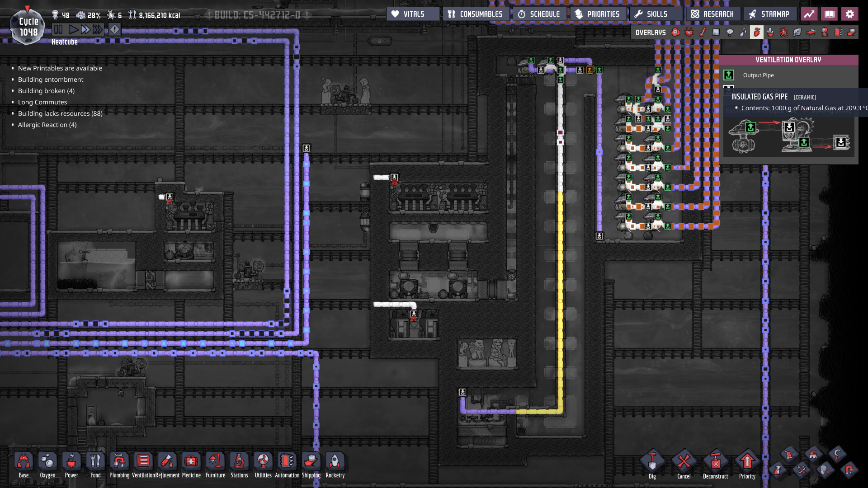Pause the game simulation
868x488 pixels.
tap(58, 30)
